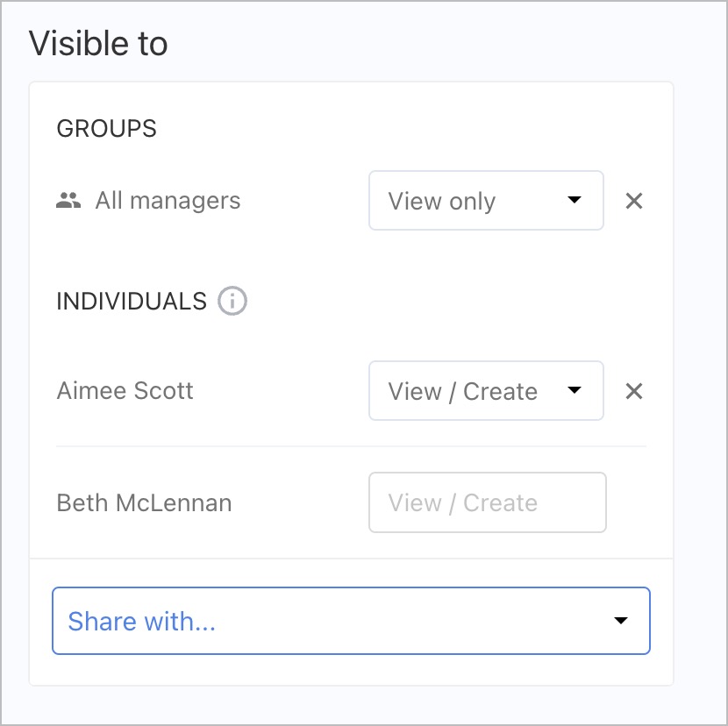728x726 pixels.
Task: Click the INDIVIDUALS section header text
Action: pos(132,302)
